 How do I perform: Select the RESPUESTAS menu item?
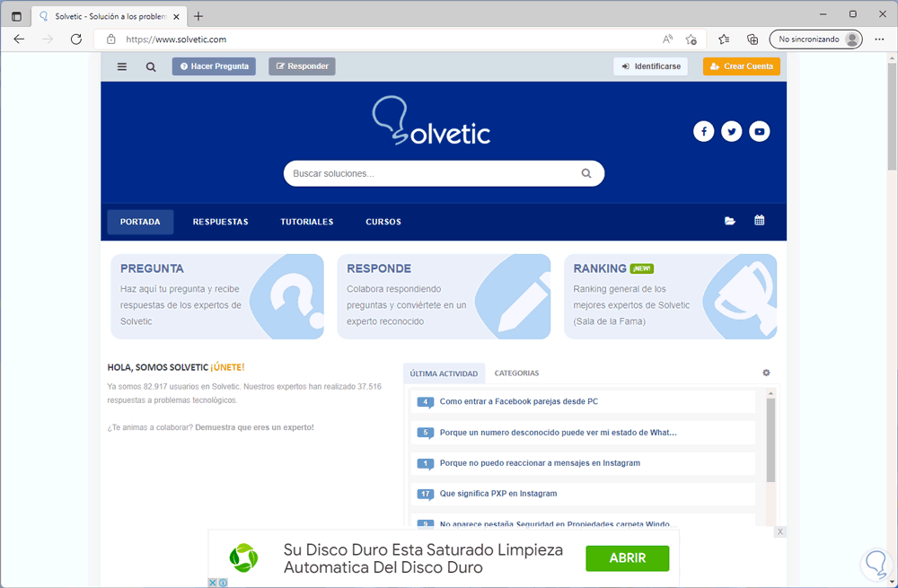click(x=221, y=222)
